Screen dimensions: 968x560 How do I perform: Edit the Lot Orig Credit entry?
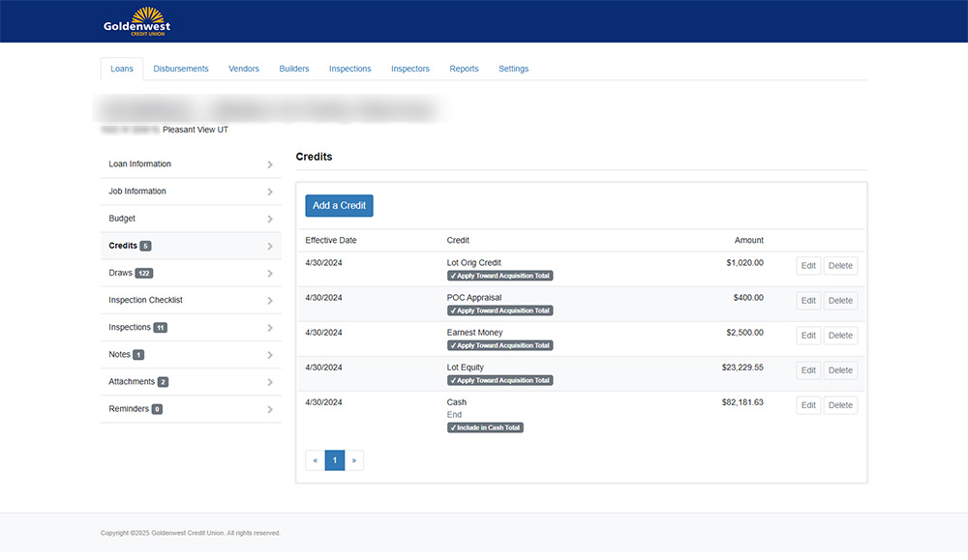coord(808,266)
